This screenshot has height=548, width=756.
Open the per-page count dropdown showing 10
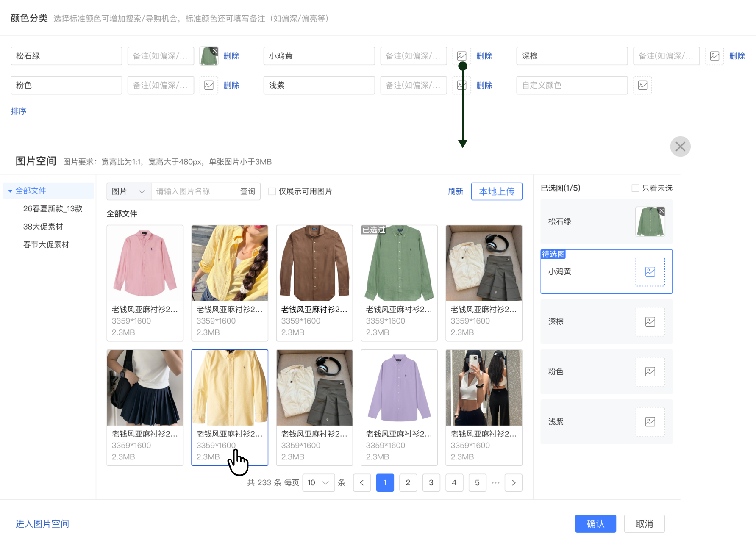(319, 483)
